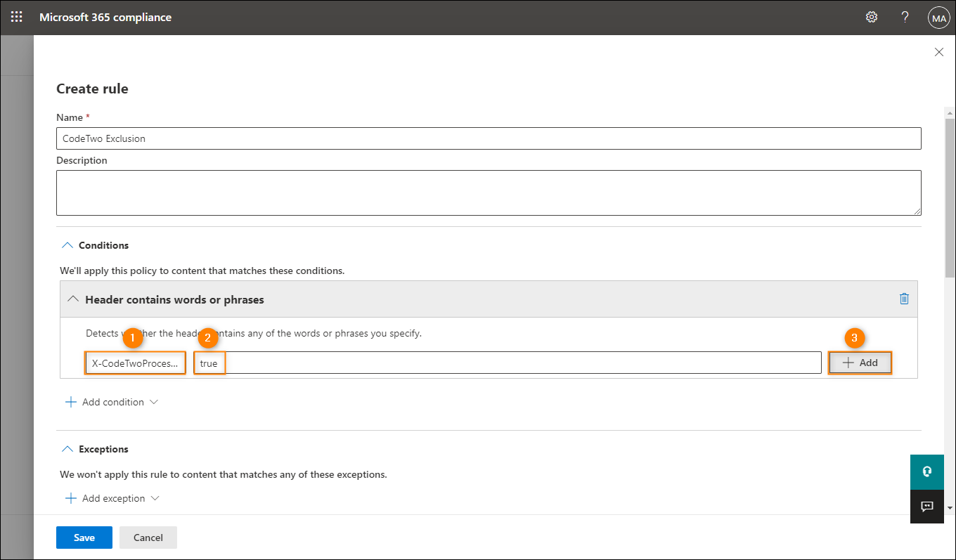Open the Add condition dropdown
The image size is (956, 560).
[112, 402]
